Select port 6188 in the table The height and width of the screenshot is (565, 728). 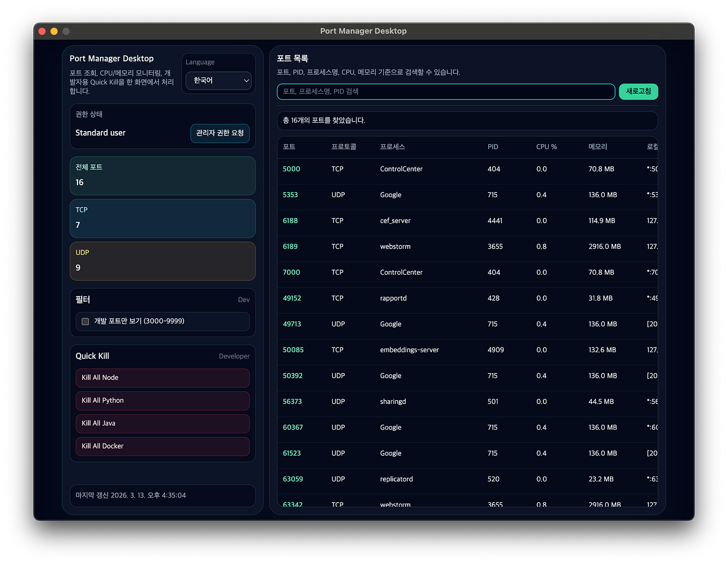point(290,221)
